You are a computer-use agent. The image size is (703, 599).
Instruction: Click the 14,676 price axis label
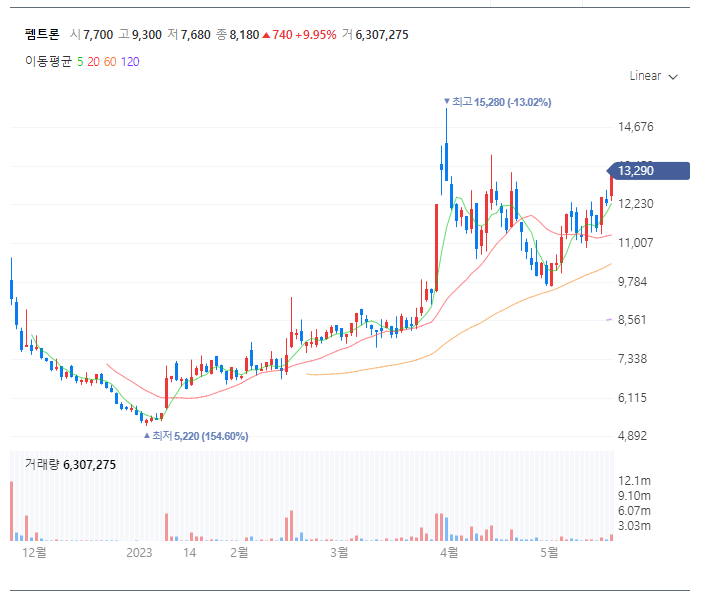point(636,127)
